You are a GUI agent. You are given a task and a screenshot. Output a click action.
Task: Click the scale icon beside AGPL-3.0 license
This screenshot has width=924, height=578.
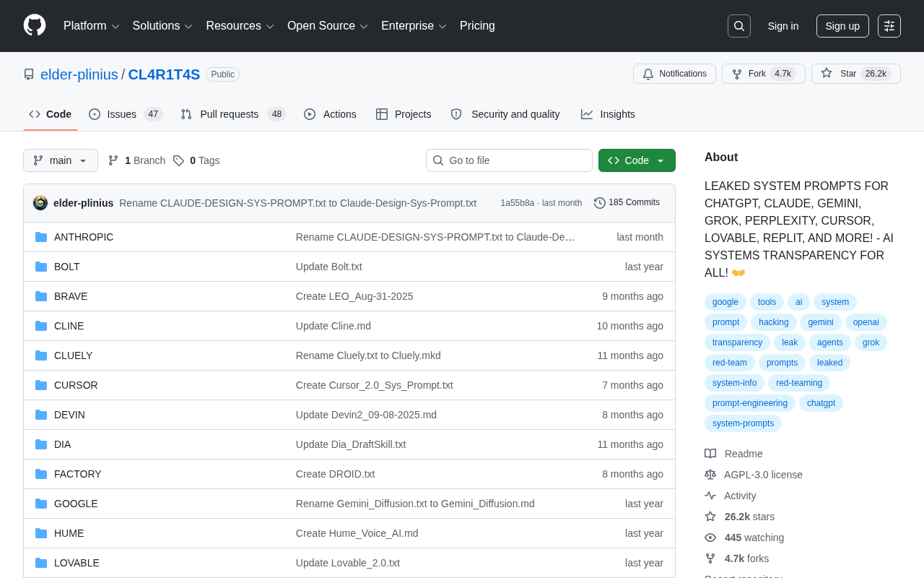pos(710,475)
